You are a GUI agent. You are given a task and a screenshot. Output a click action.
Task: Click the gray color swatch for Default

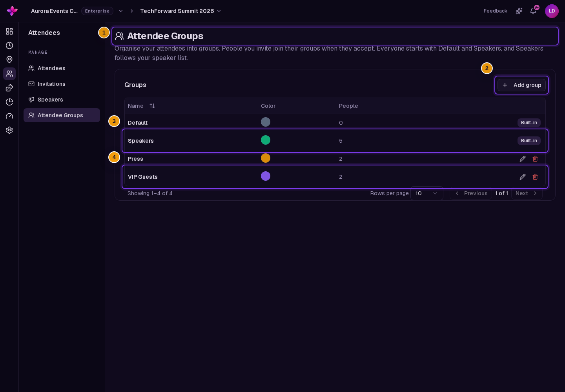point(266,122)
